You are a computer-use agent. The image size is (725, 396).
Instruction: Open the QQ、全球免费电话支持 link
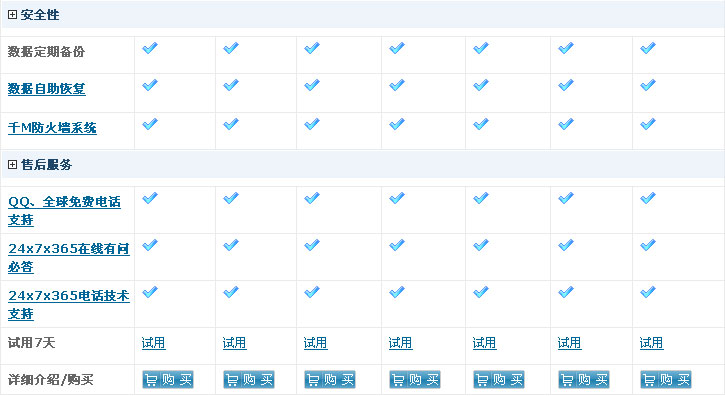[64, 210]
